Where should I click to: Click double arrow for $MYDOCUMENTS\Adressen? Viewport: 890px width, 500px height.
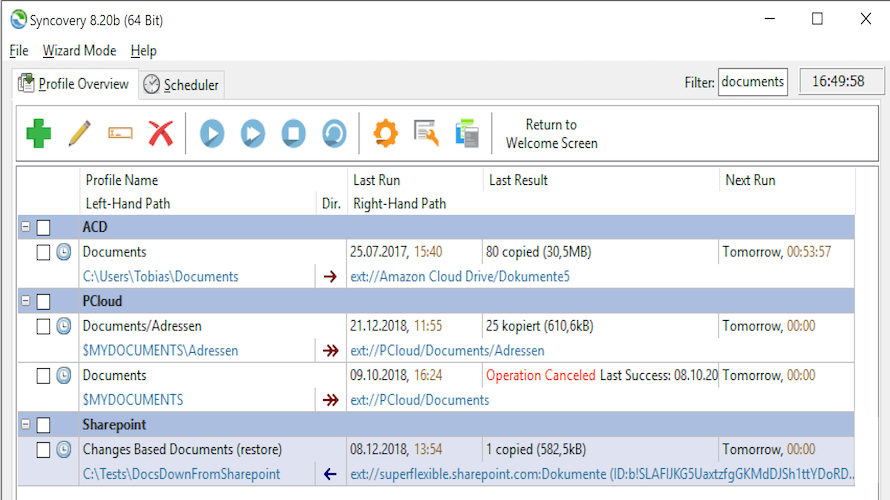[330, 351]
